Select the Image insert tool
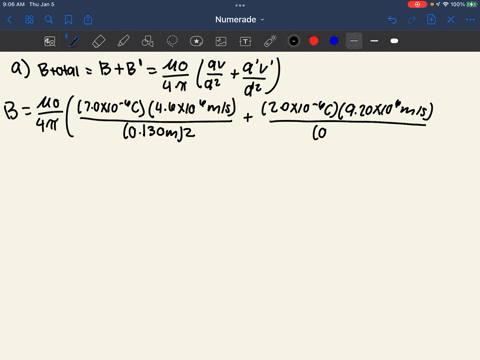This screenshot has height=360, width=480. 221,41
